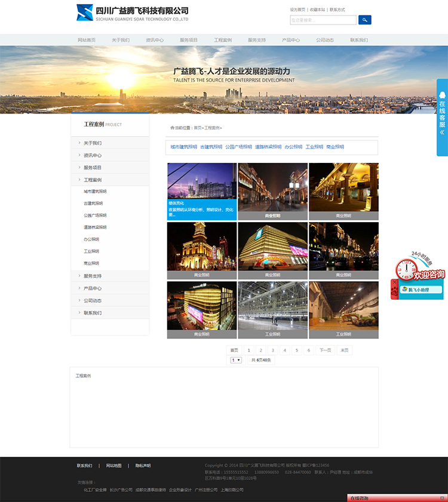Click the 设为首页 link at top

click(297, 10)
